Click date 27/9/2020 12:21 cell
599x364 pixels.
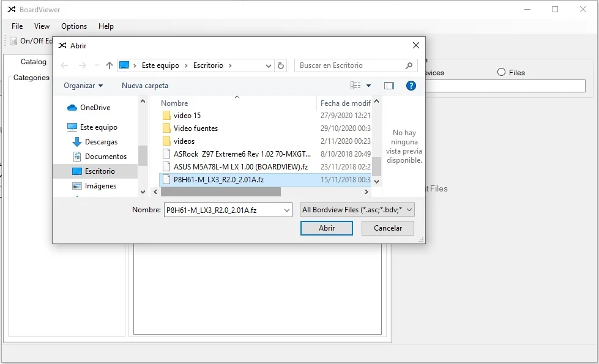[345, 116]
